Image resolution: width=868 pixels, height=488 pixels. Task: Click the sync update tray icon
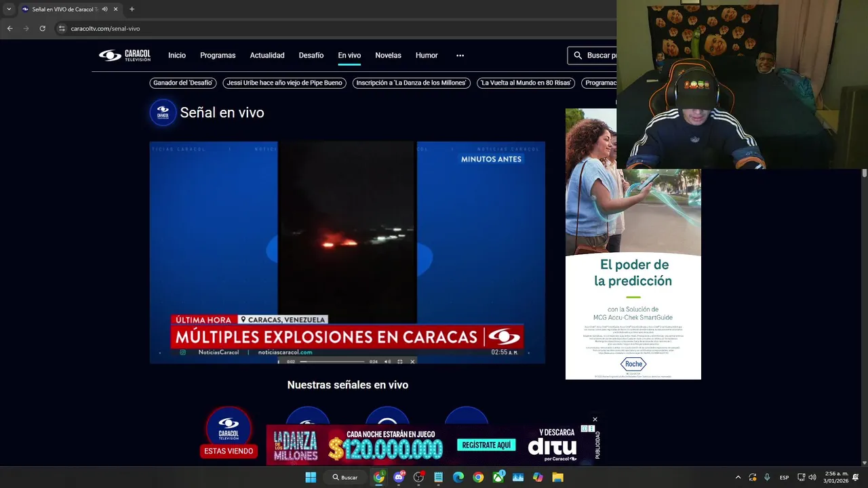(753, 477)
